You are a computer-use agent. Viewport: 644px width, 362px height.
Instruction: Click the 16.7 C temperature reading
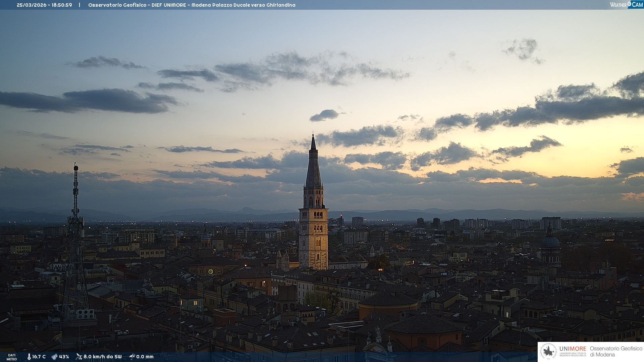tap(39, 357)
